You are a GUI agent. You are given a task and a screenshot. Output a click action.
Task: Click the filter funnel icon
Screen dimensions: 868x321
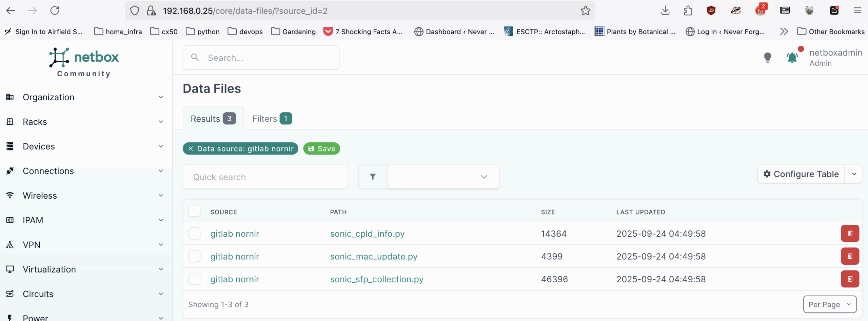pos(373,177)
